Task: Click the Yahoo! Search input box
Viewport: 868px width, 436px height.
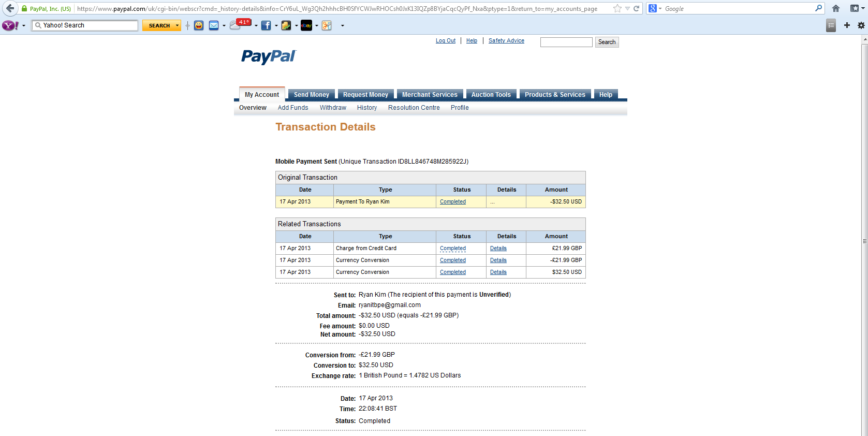Action: pos(85,25)
